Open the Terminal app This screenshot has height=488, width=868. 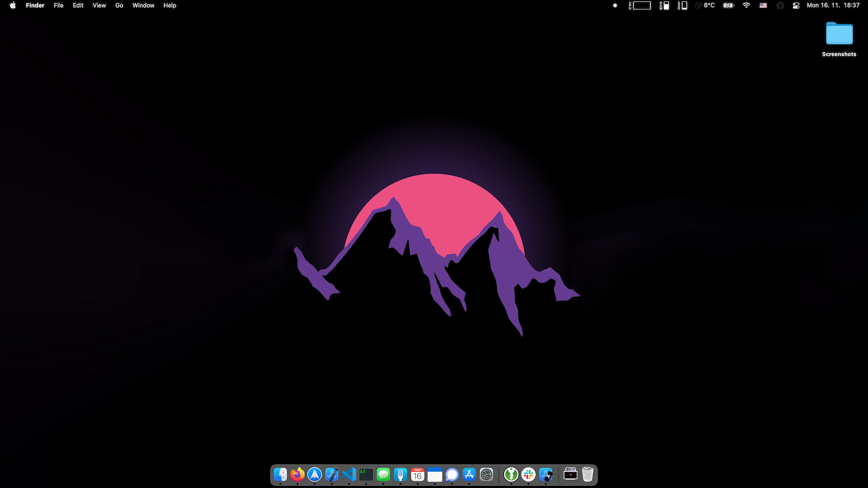tap(366, 474)
